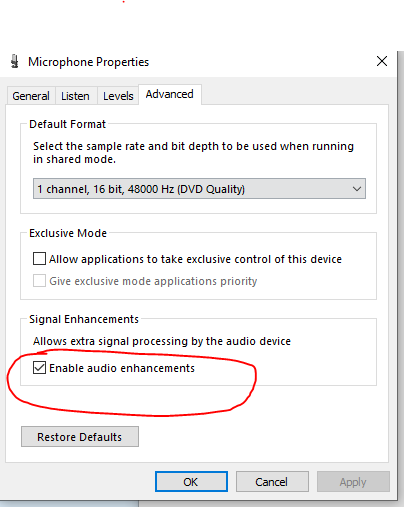The width and height of the screenshot is (404, 507).
Task: Click the Default Format dropdown chevron arrow
Action: 357,189
